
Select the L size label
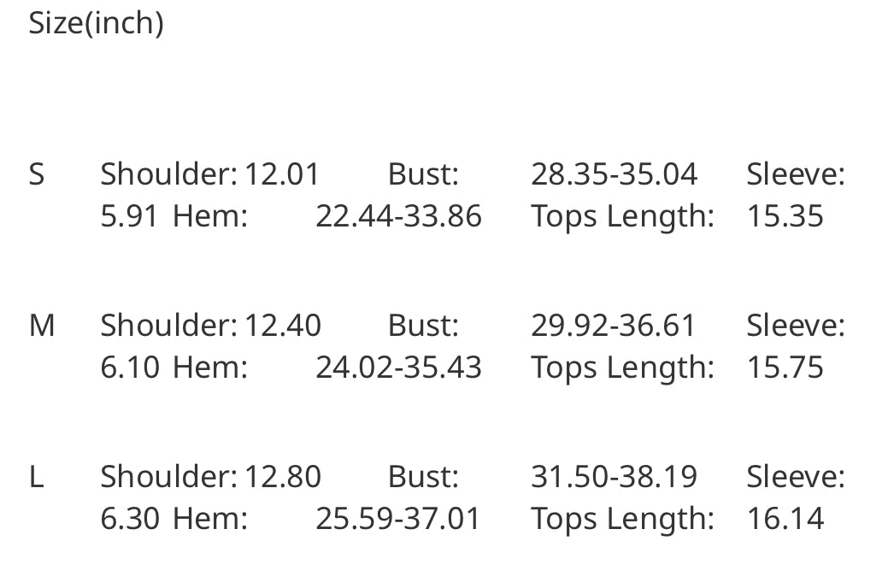tap(36, 477)
